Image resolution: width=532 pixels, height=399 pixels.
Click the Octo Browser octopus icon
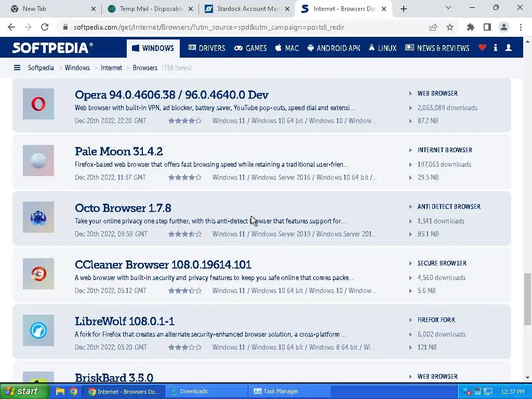[x=38, y=217]
